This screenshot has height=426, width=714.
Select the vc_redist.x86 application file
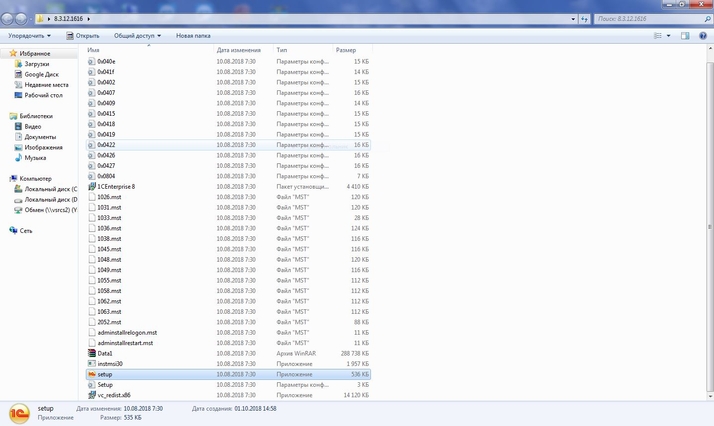pos(113,395)
